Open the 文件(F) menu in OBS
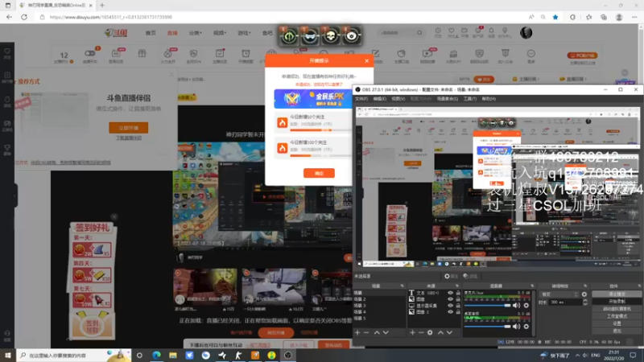The width and height of the screenshot is (644, 362). 361,99
